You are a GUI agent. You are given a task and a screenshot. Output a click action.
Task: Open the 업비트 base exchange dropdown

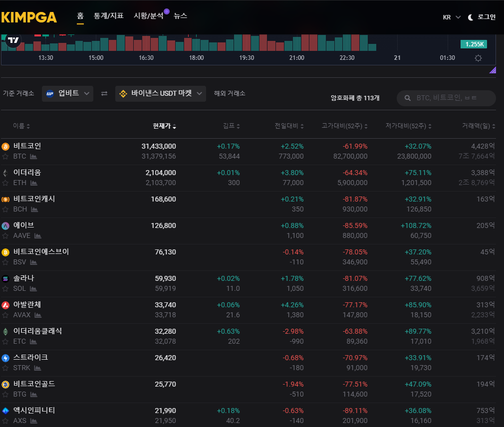[67, 93]
